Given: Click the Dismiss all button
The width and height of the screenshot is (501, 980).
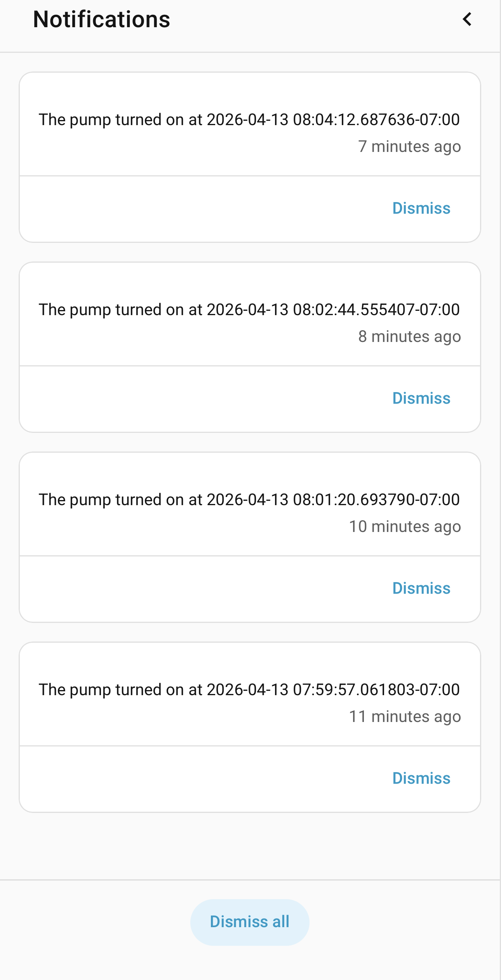Looking at the screenshot, I should [250, 922].
